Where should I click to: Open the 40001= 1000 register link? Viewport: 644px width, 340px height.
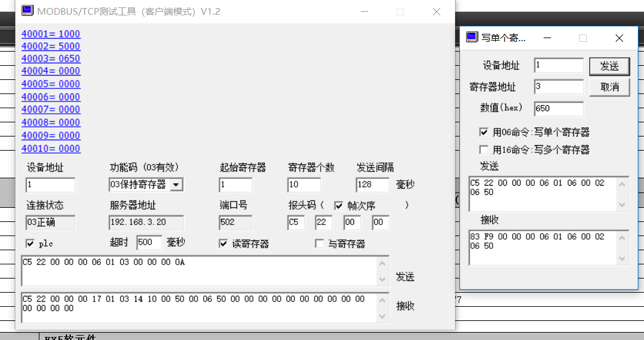click(x=50, y=34)
